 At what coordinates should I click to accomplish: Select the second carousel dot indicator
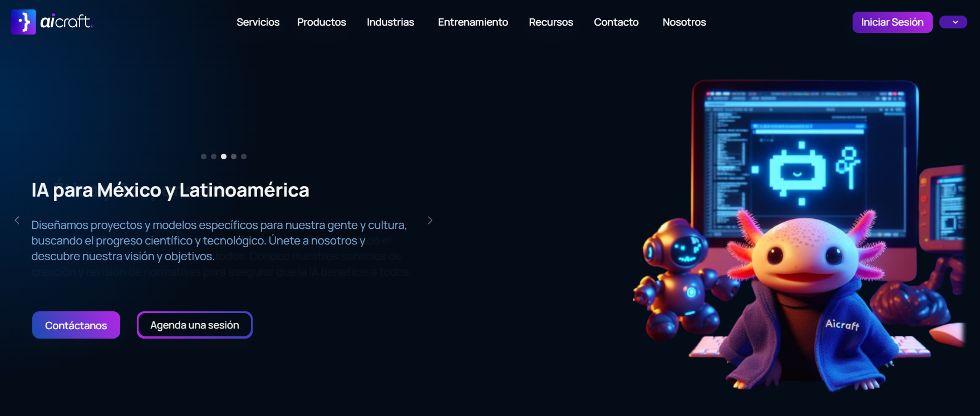pos(214,156)
